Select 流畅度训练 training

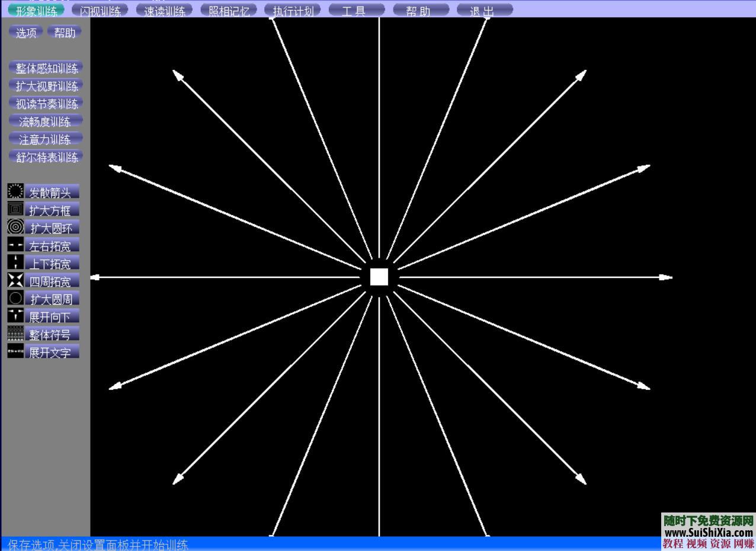click(x=46, y=121)
